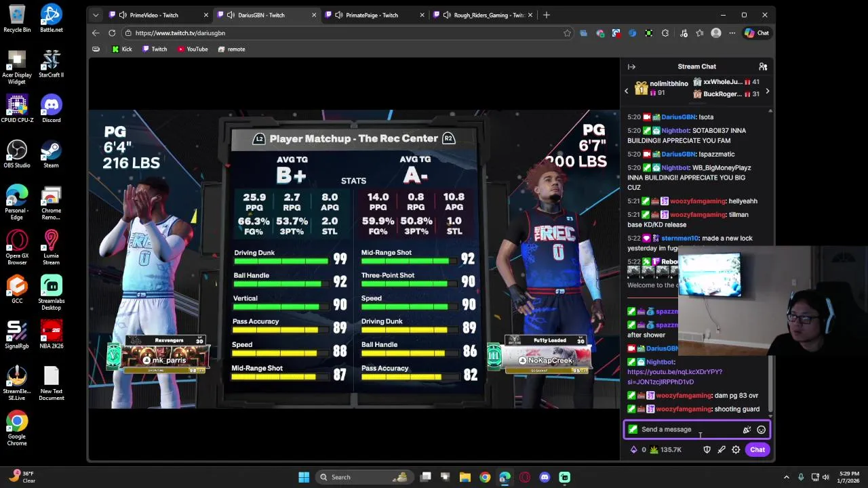Open the channel points Bits icon
This screenshot has height=488, width=868.
tap(633, 449)
